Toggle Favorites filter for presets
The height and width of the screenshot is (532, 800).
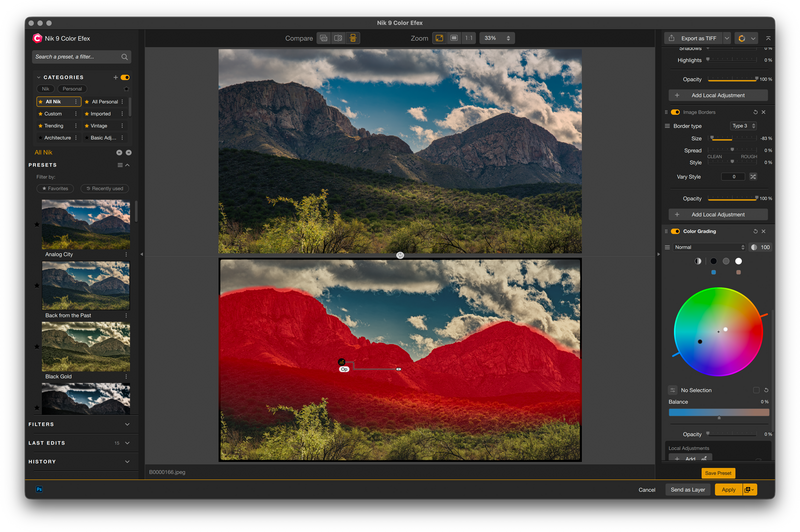[55, 189]
